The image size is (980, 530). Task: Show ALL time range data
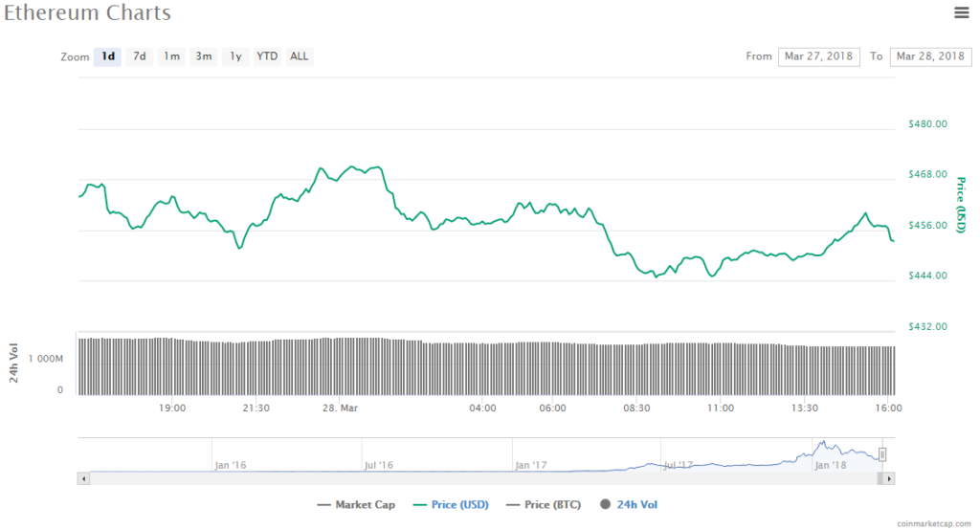coord(300,56)
